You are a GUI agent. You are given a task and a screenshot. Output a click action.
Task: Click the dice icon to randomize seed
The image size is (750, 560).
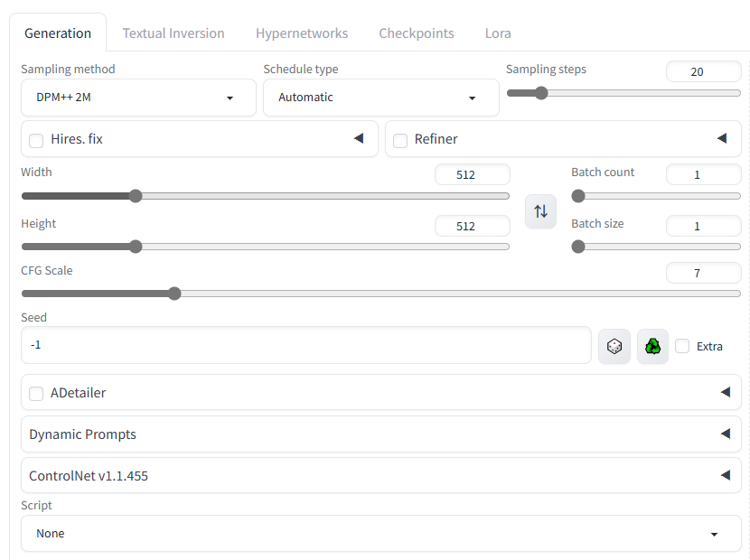[x=614, y=346]
